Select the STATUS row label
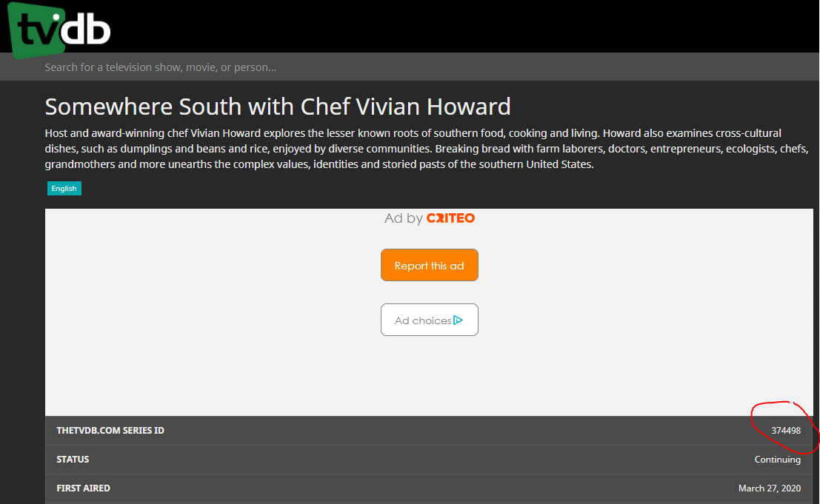Viewport: 820px width, 504px height. pos(73,460)
